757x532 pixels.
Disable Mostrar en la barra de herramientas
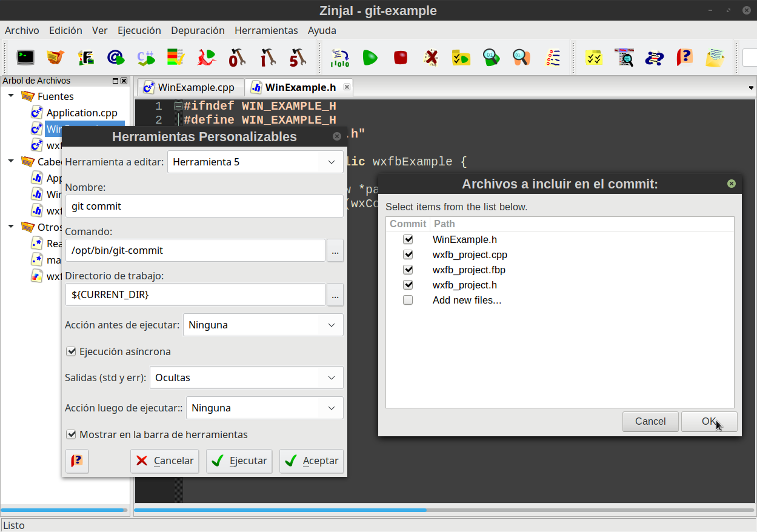coord(72,434)
